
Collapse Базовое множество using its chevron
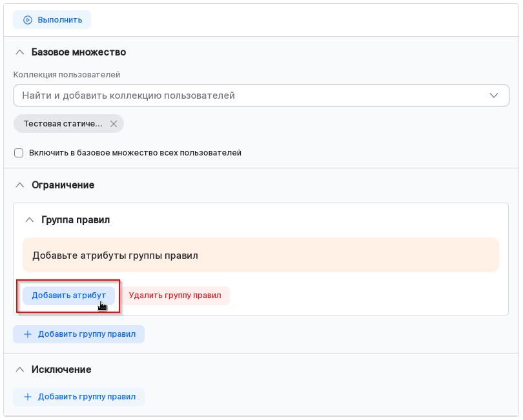coord(19,52)
